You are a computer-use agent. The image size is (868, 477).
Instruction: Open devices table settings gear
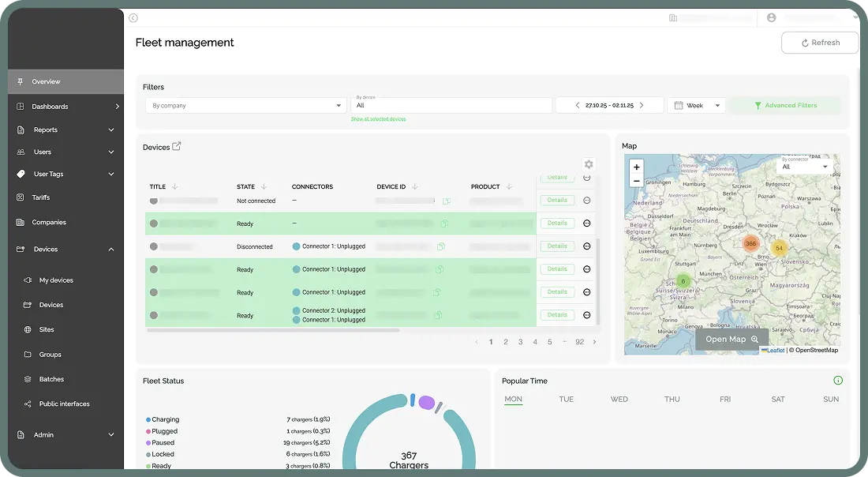click(589, 164)
